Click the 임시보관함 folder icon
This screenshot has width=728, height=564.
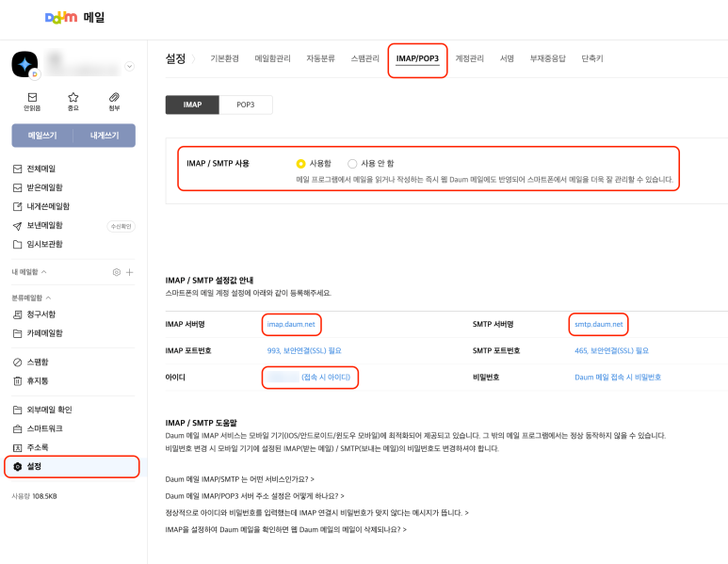click(x=17, y=245)
